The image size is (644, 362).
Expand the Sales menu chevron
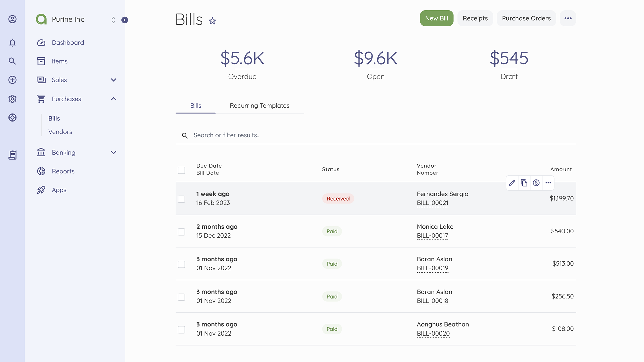(113, 80)
